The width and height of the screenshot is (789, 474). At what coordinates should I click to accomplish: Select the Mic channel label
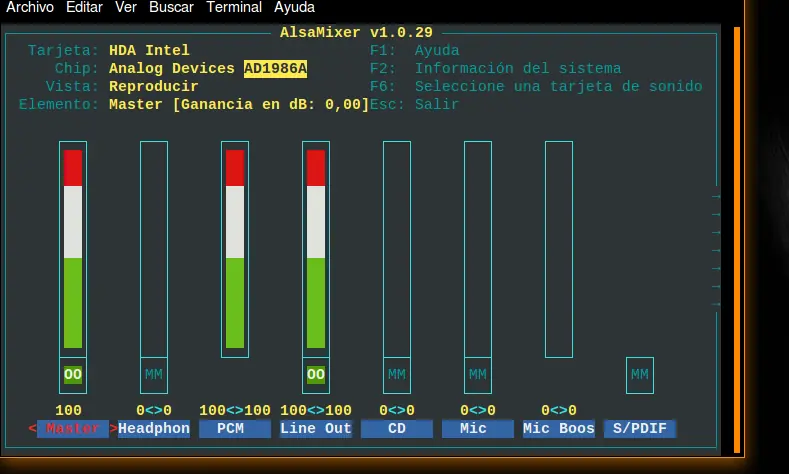(478, 429)
